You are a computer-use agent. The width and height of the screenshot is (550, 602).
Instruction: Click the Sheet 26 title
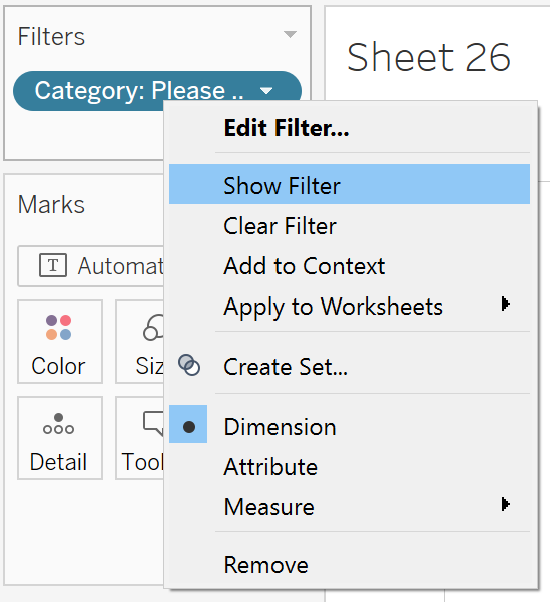coord(428,58)
